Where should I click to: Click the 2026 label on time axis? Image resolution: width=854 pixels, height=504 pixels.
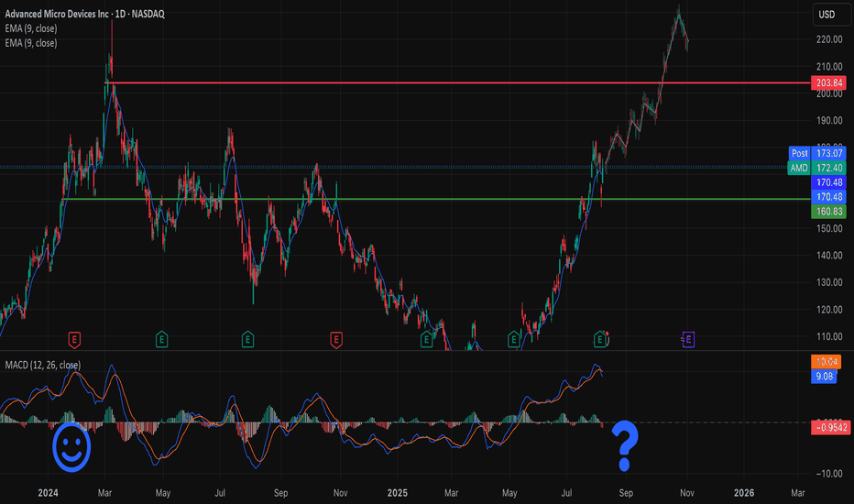(x=744, y=493)
